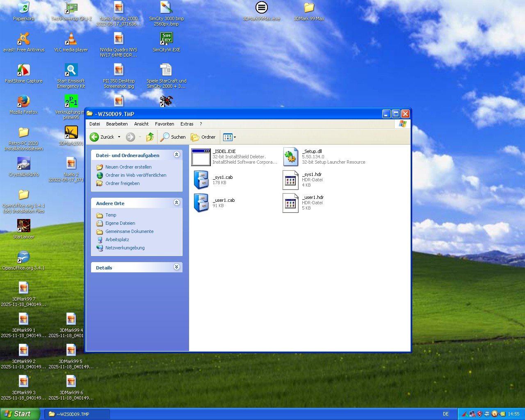The image size is (525, 420).
Task: Select the TechPowerUp GPU-Z desktop shortcut
Action: point(71,7)
